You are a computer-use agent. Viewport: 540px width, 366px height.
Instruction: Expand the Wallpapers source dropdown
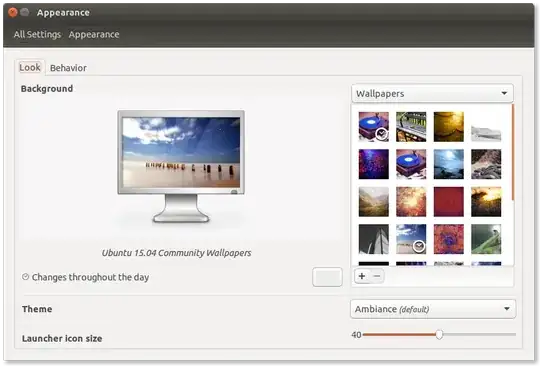432,93
